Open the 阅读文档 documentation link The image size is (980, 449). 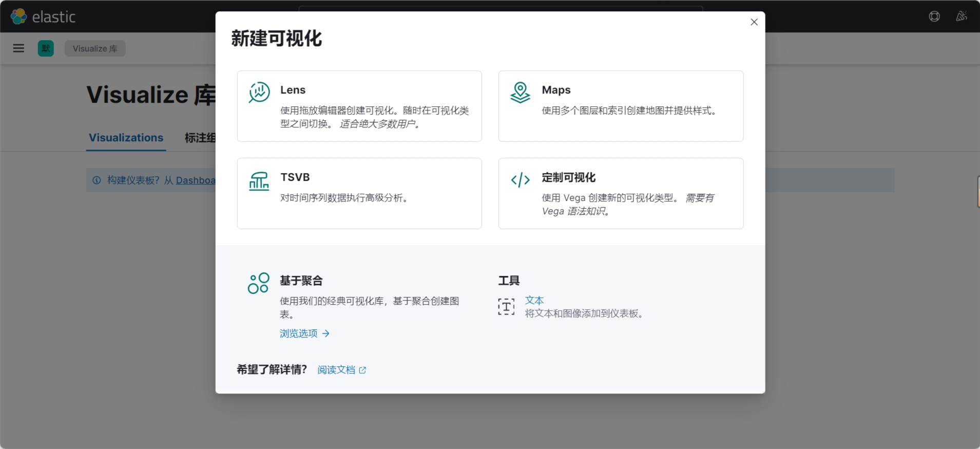pos(341,370)
